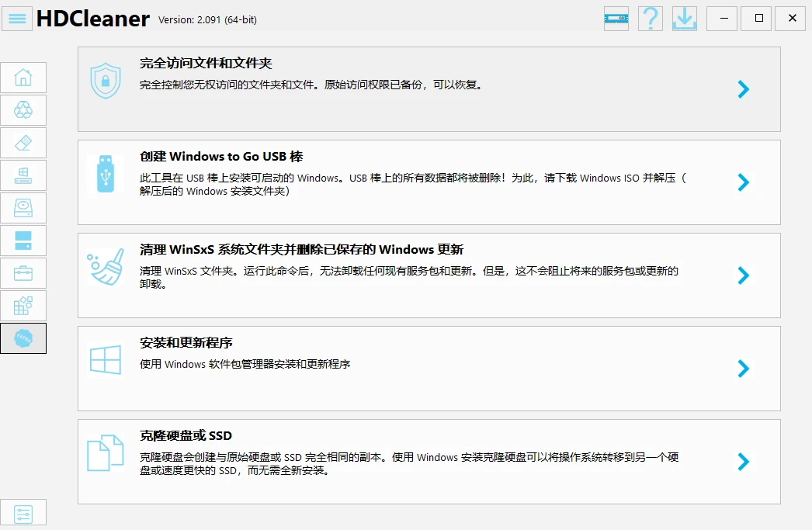Open the Home page in the sidebar
The image size is (812, 530).
pyautogui.click(x=23, y=77)
